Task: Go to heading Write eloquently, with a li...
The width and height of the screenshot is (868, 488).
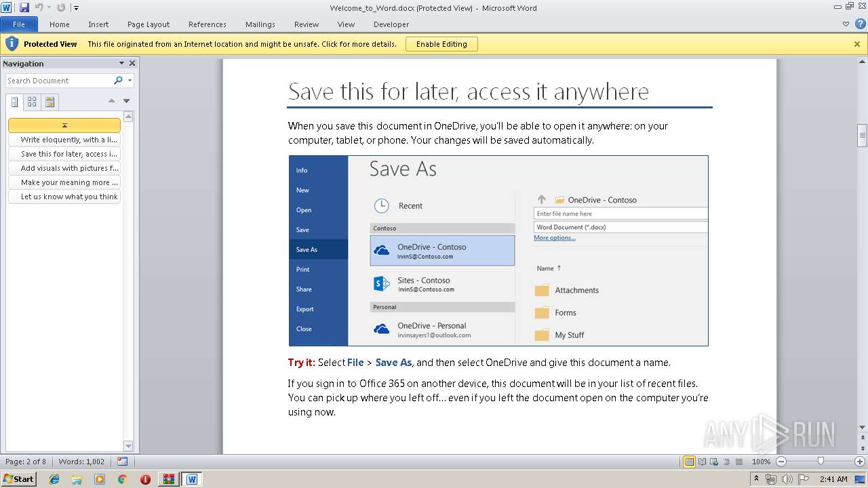Action: tap(64, 140)
